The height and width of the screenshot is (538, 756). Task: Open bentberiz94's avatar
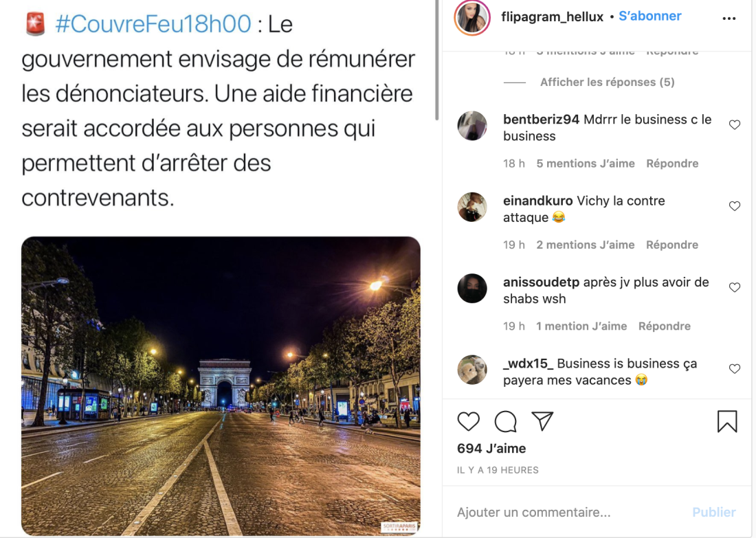tap(472, 126)
